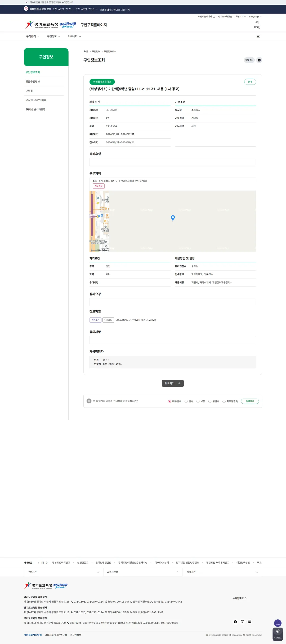The width and height of the screenshot is (286, 644).
Task: Click the 뒤로가기 back button
Action: pyautogui.click(x=173, y=383)
